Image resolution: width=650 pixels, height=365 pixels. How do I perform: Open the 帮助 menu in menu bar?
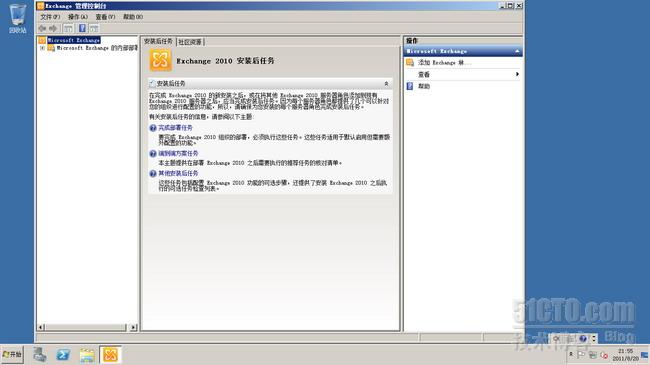point(133,17)
